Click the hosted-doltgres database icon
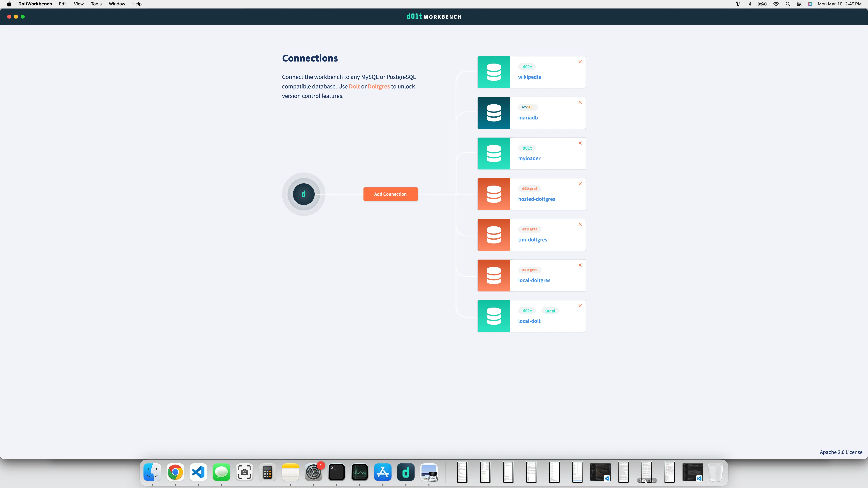This screenshot has height=488, width=868. (494, 194)
